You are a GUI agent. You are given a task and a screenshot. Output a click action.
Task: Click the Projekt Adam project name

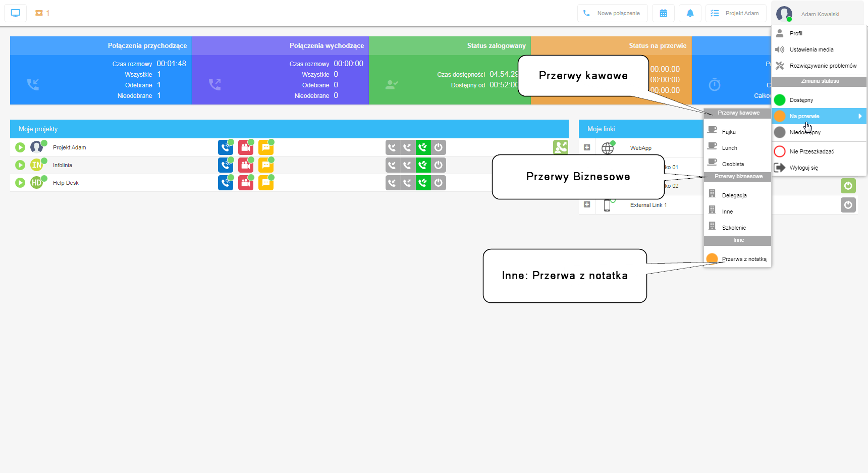(x=70, y=147)
